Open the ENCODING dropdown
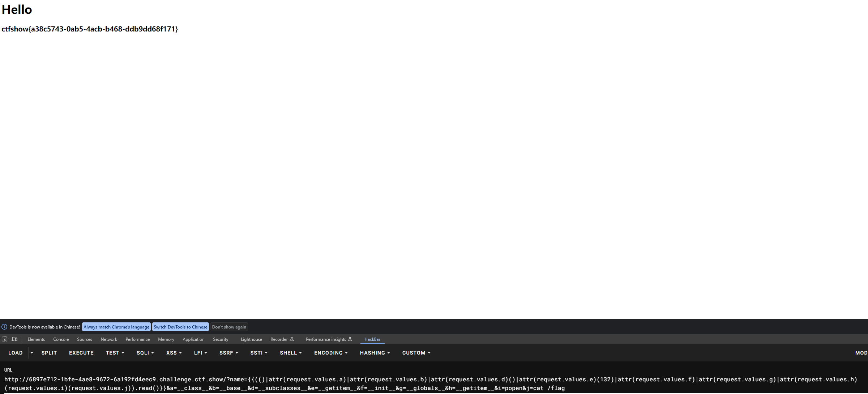The image size is (868, 394). 330,353
